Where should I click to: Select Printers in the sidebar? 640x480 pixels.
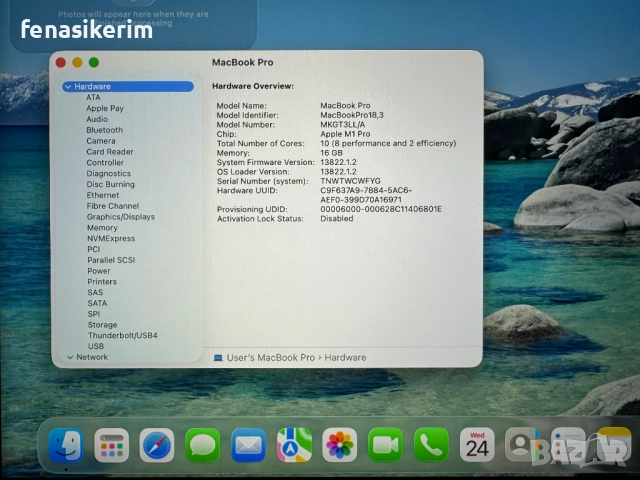102,282
